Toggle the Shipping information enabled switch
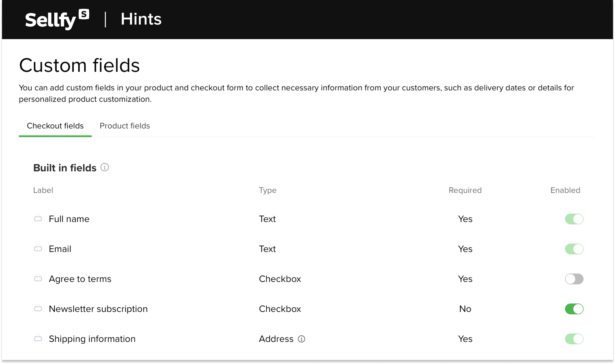Screen dimensions: 615x364 [574, 339]
